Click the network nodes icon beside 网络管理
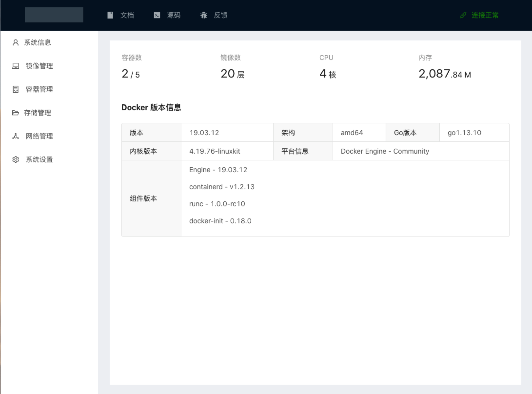Viewport: 532px width, 394px height. coord(15,136)
